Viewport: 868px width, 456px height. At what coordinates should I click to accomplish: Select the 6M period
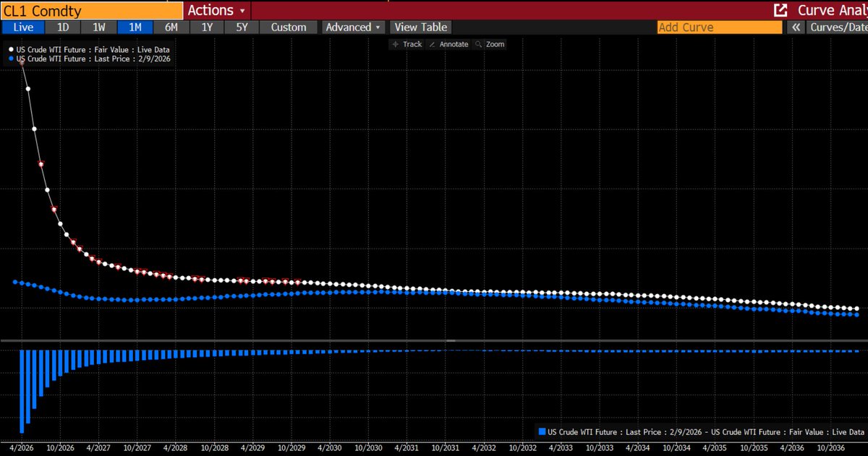(x=171, y=27)
